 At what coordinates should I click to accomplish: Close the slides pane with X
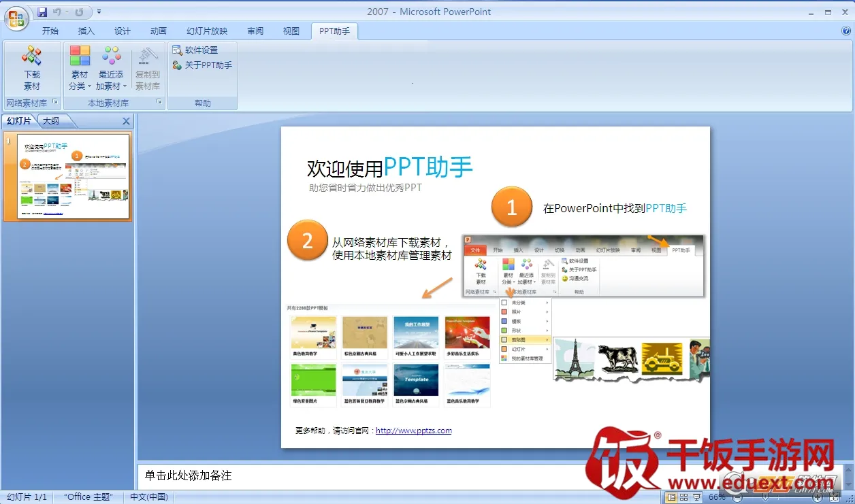126,121
